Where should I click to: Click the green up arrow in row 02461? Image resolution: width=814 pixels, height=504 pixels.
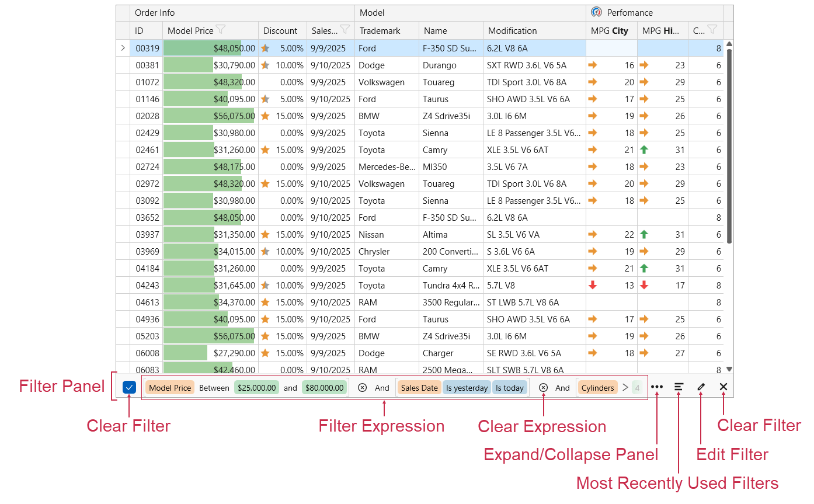tap(644, 150)
